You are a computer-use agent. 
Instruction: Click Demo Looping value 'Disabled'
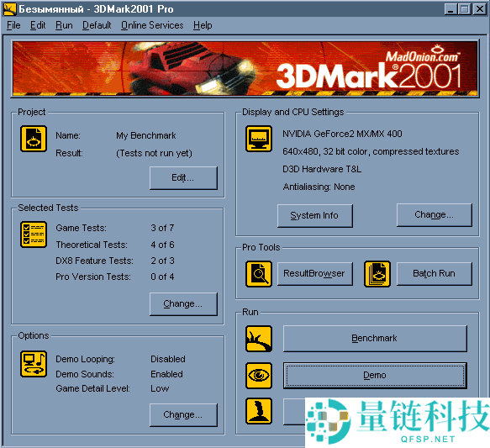point(168,359)
